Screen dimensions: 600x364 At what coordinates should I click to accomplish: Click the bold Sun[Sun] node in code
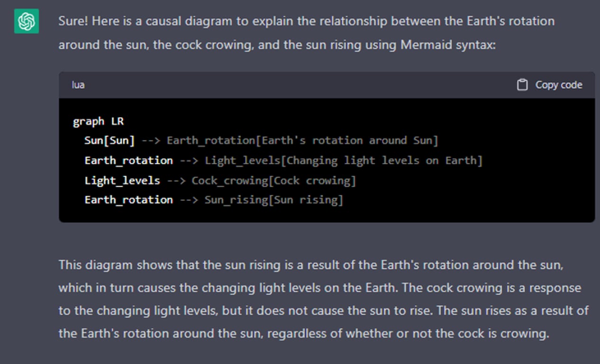[109, 140]
